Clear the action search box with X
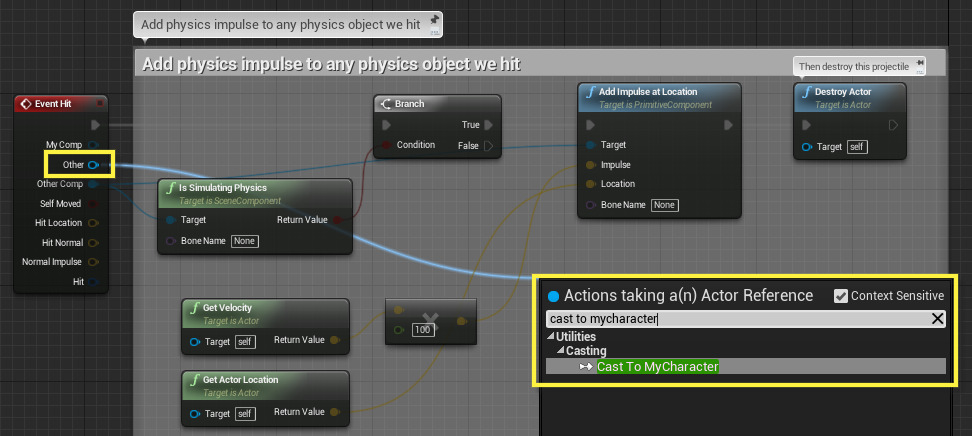This screenshot has height=436, width=972. pyautogui.click(x=937, y=319)
